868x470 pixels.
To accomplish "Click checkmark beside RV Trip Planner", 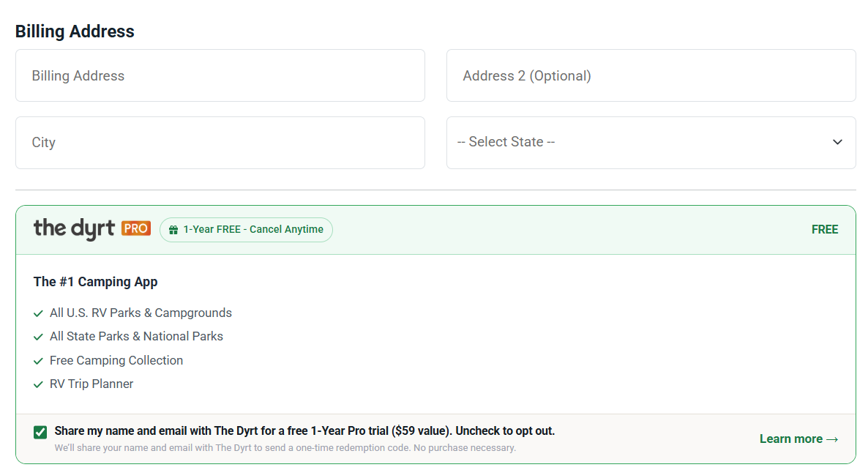I will click(x=38, y=384).
